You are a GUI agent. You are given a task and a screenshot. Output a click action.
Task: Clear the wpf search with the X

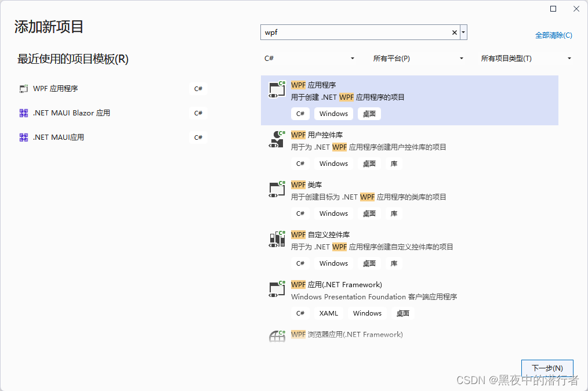click(x=454, y=32)
